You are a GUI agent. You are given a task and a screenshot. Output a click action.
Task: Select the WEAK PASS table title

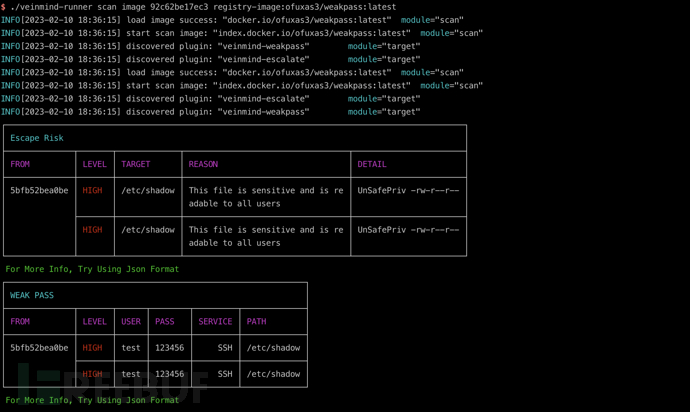pos(32,295)
